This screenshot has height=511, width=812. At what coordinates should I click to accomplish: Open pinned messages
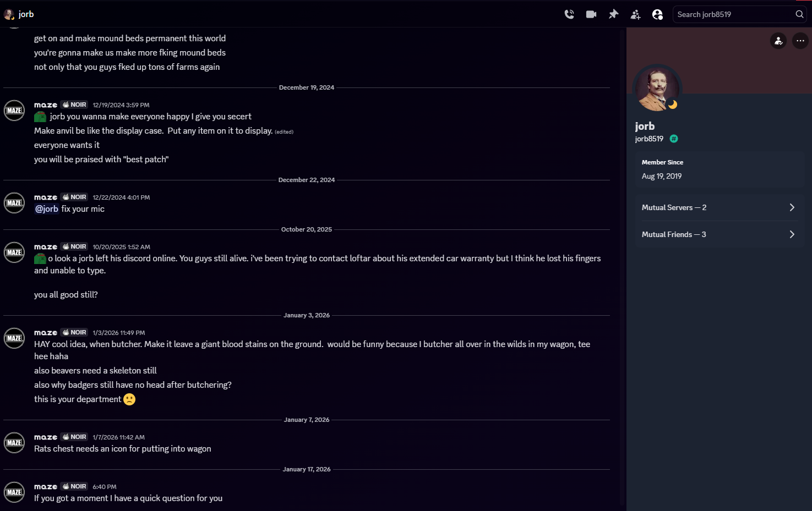[x=613, y=14]
